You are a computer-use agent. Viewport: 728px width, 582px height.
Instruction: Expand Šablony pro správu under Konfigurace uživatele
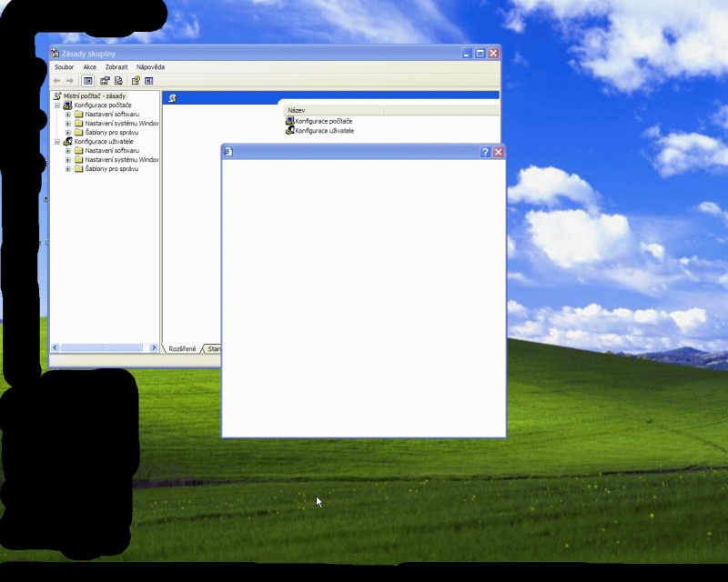pyautogui.click(x=67, y=169)
